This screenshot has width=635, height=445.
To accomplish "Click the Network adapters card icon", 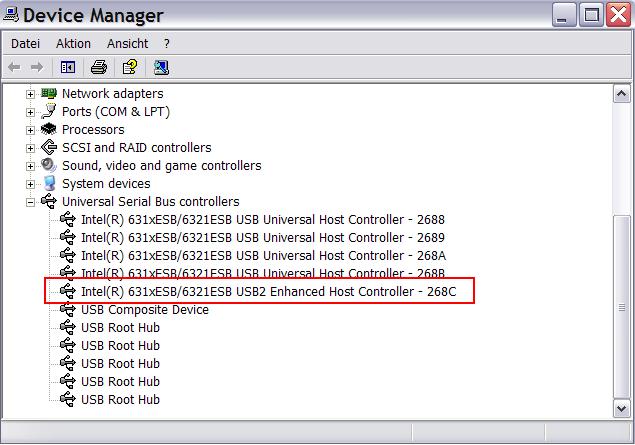I will pyautogui.click(x=49, y=94).
